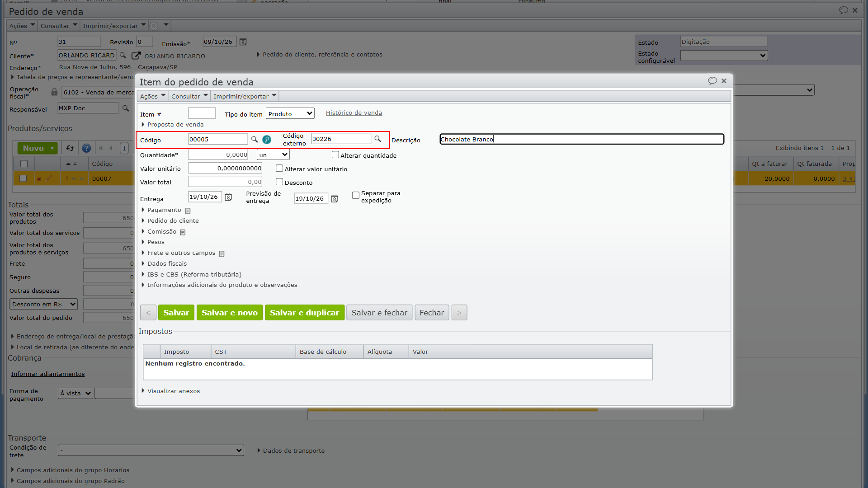868x488 pixels.
Task: Open Imprimir/exportar menu in item dialog
Action: tap(245, 96)
